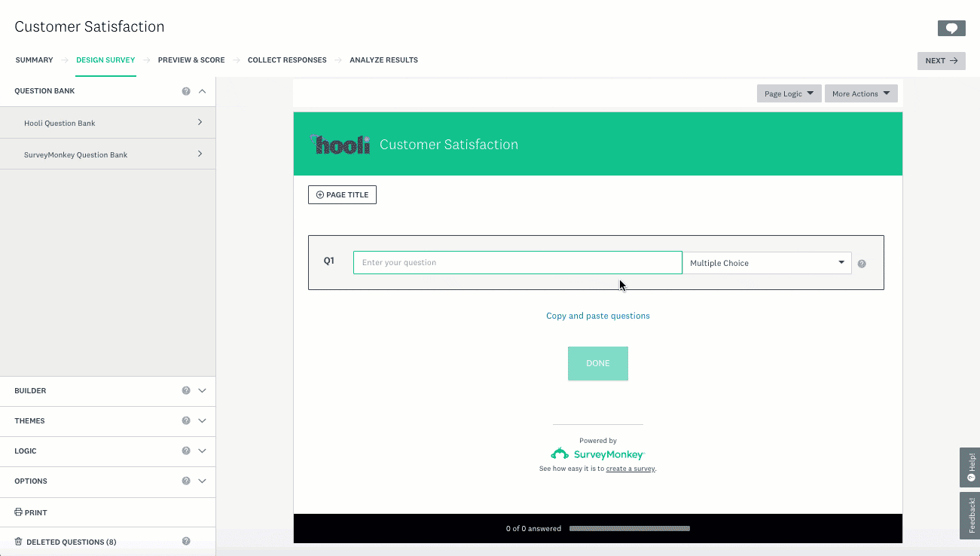Screen dimensions: 980x556
Task: Open the comments speech bubble icon
Action: 951,28
